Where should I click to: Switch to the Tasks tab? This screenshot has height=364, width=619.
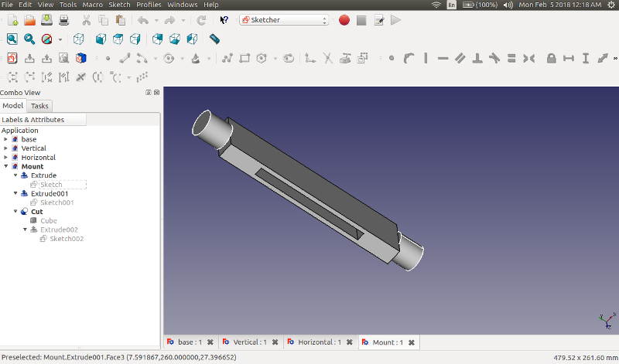(x=39, y=106)
